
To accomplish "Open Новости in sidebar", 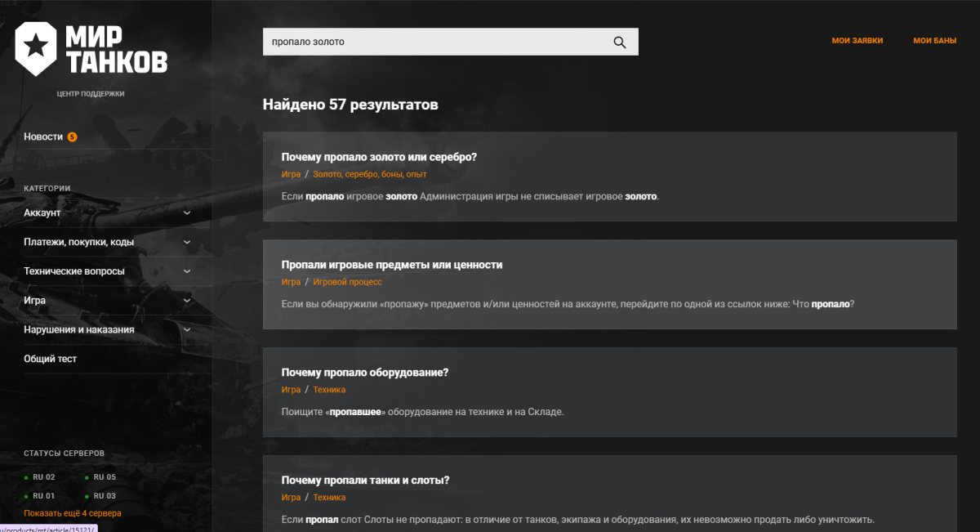I will pyautogui.click(x=43, y=137).
